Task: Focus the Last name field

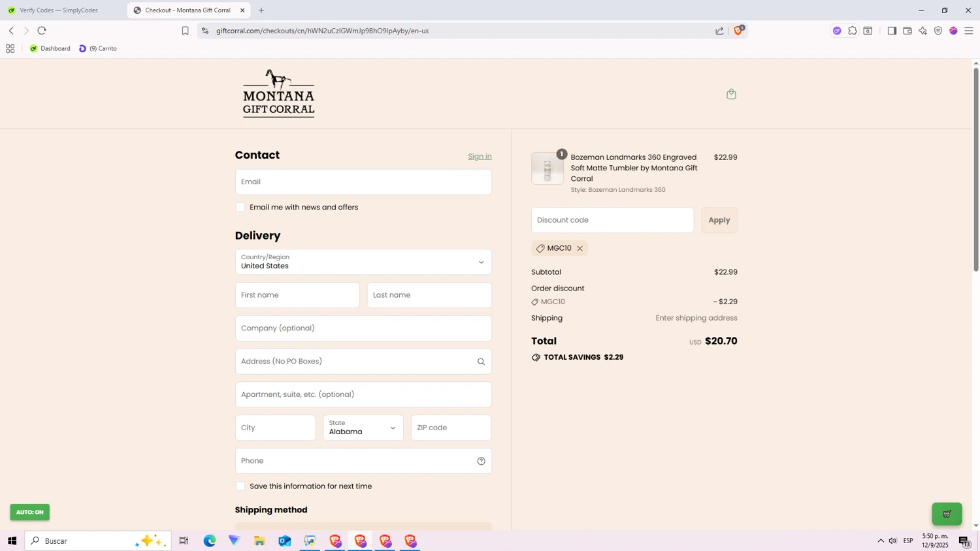Action: (429, 295)
